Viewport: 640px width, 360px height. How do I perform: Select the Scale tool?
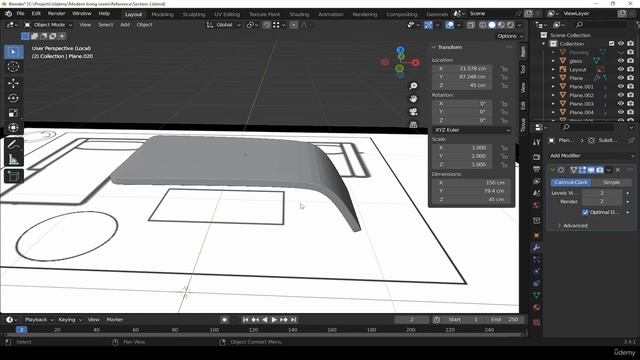click(x=13, y=113)
